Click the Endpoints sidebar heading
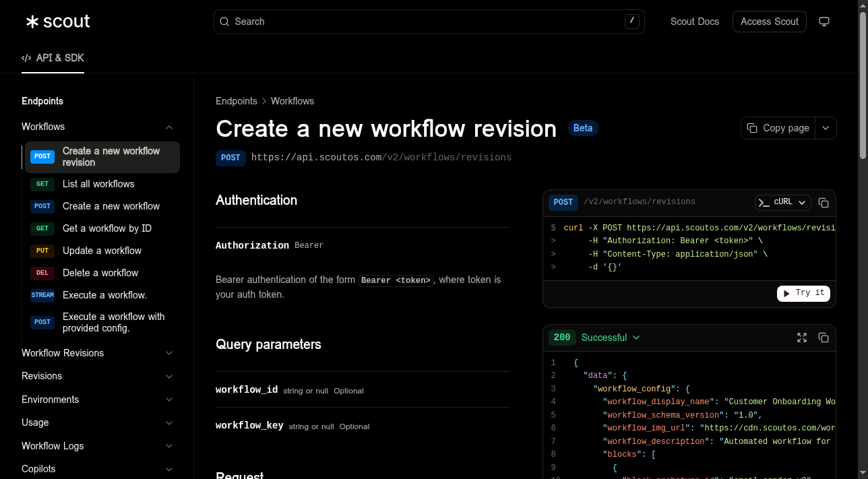This screenshot has height=479, width=868. click(42, 101)
